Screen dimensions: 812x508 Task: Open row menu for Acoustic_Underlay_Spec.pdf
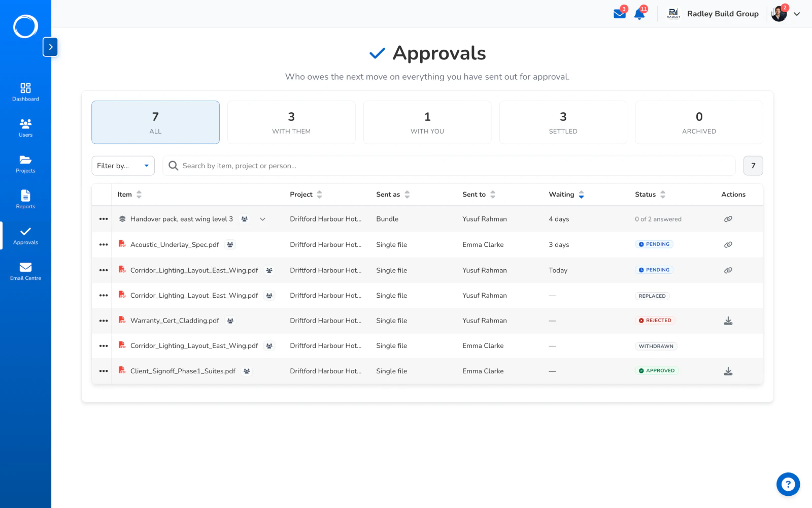point(104,244)
